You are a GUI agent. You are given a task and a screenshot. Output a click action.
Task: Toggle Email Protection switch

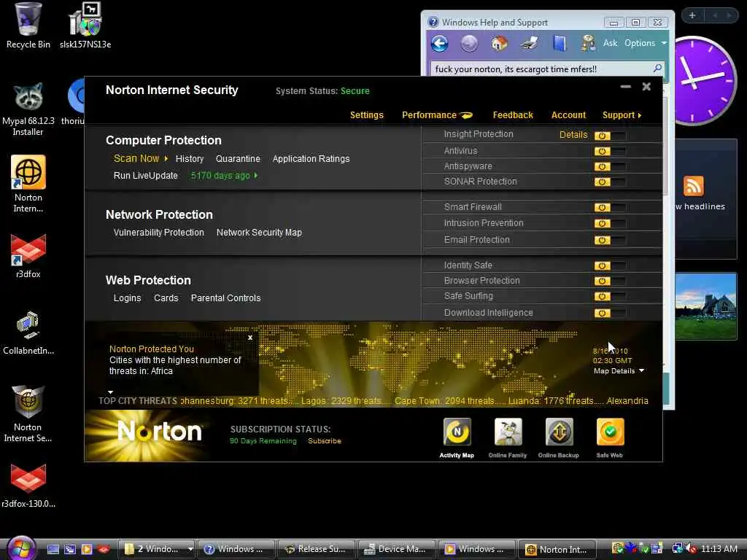pos(610,240)
